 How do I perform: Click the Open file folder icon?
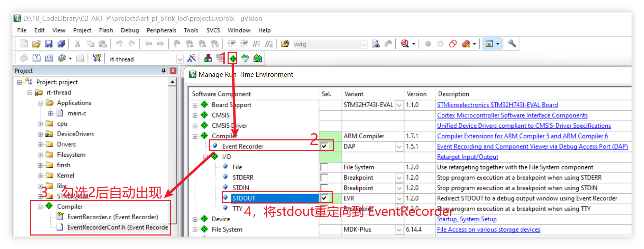[x=36, y=44]
